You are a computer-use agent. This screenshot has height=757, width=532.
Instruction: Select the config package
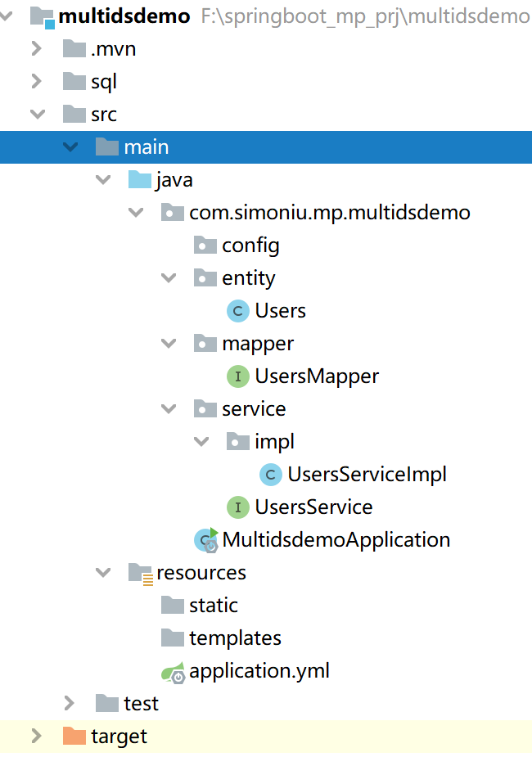point(250,246)
